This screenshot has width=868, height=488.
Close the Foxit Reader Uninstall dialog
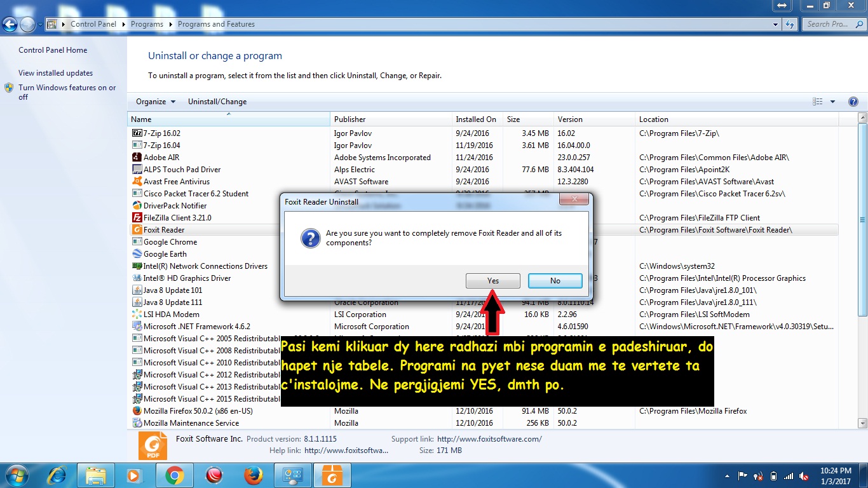(575, 201)
